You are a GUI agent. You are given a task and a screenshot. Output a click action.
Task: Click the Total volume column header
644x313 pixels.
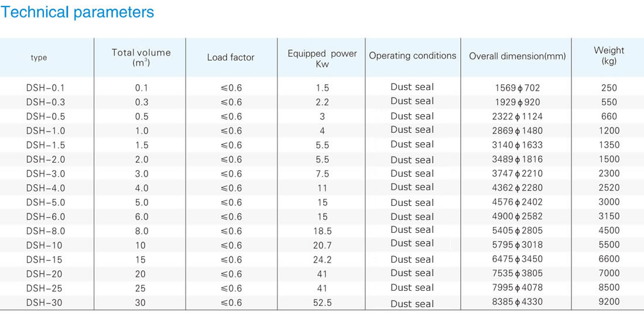point(141,57)
